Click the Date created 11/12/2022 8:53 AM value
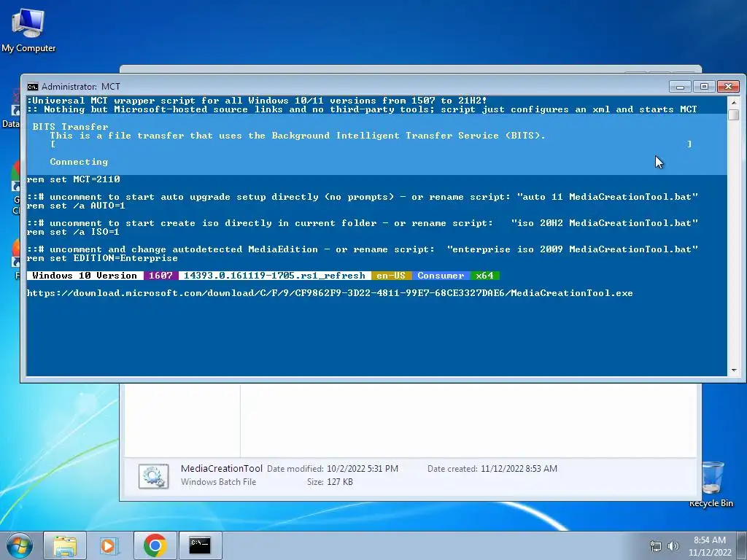The width and height of the screenshot is (747, 560). (519, 469)
